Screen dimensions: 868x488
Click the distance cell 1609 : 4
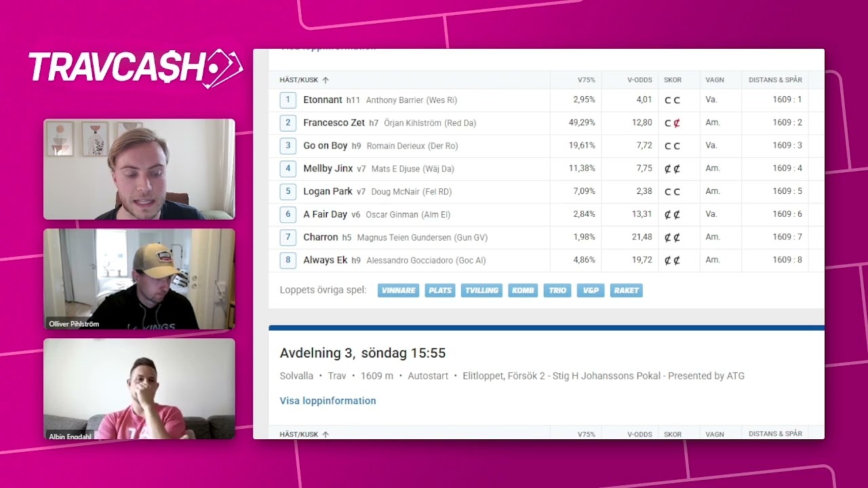tap(787, 169)
